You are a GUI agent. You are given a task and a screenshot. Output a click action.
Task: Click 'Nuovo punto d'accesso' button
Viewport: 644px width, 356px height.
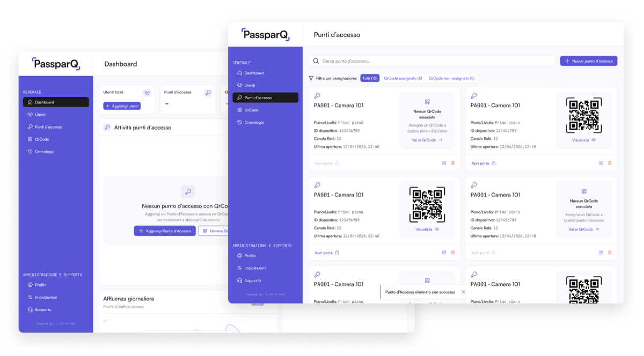coord(589,61)
